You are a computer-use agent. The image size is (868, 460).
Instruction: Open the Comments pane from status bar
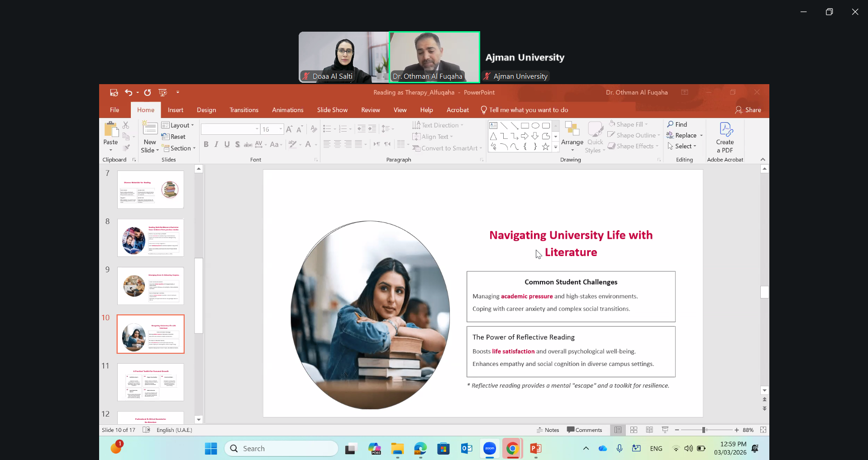[x=584, y=430]
